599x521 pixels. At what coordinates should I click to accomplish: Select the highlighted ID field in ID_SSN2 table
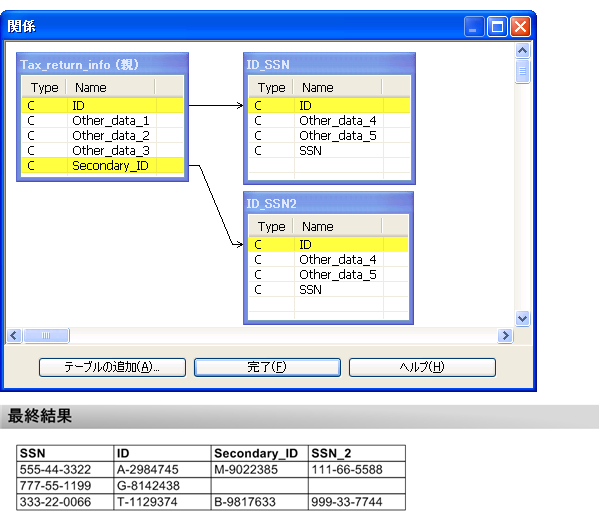[x=328, y=244]
